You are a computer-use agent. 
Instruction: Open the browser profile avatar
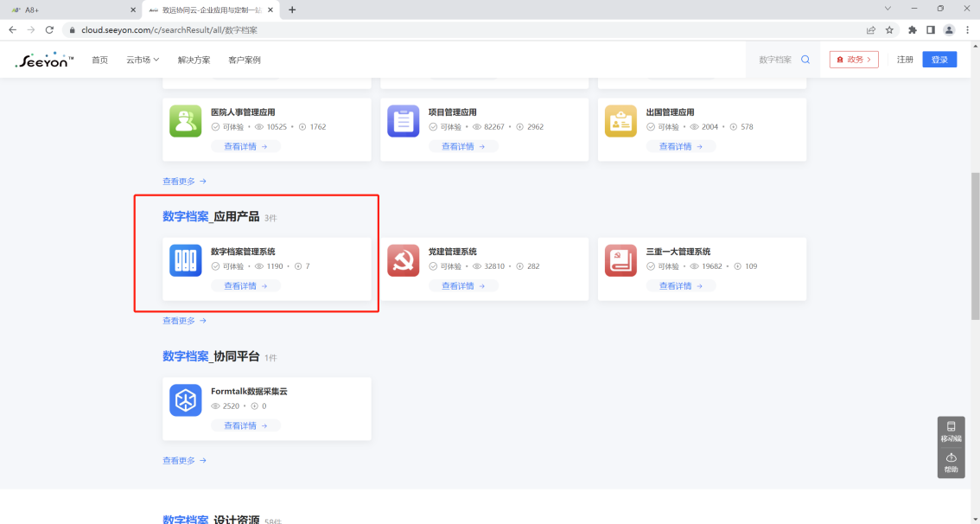tap(949, 30)
